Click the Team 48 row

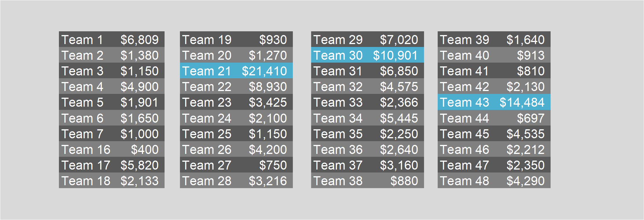point(494,180)
